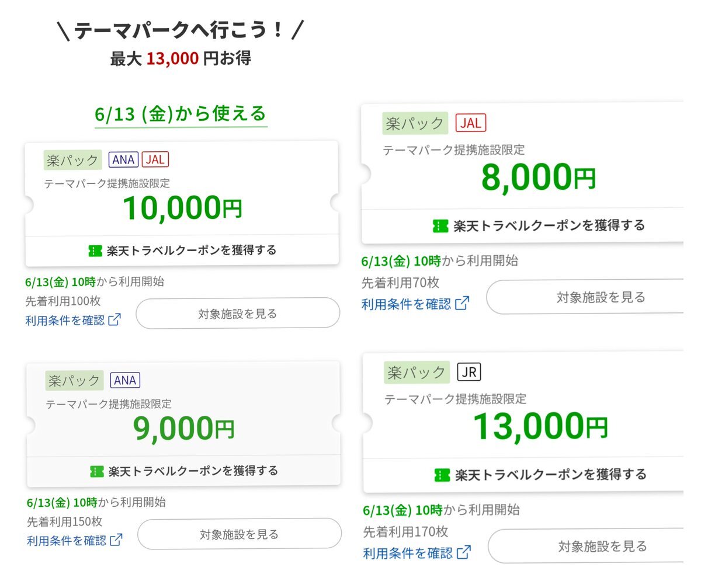View 対象施設 for the 9,000円 ANA coupon
701x588 pixels.
click(x=240, y=534)
